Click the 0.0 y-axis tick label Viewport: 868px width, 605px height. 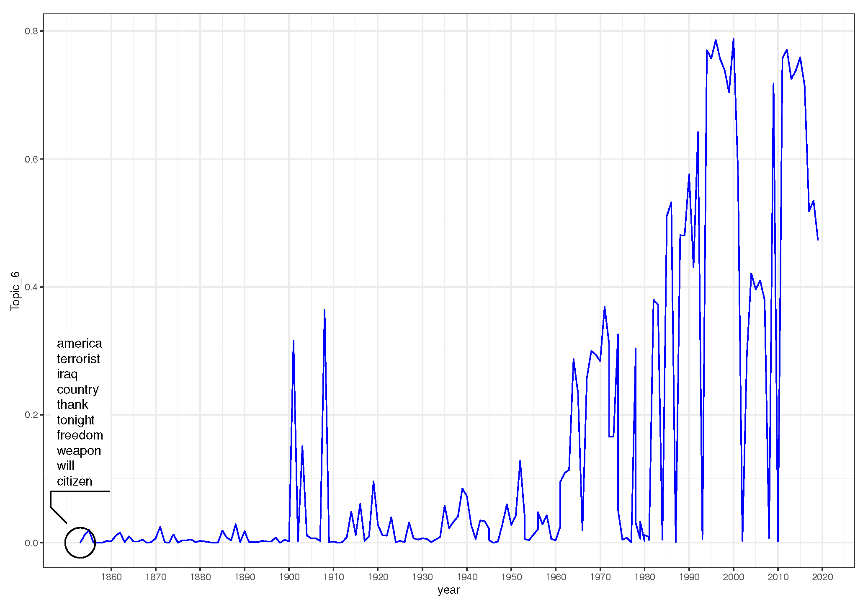[31, 543]
